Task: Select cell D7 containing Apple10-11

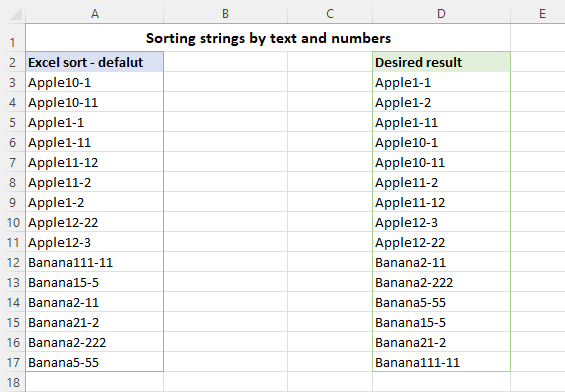Action: click(x=441, y=162)
